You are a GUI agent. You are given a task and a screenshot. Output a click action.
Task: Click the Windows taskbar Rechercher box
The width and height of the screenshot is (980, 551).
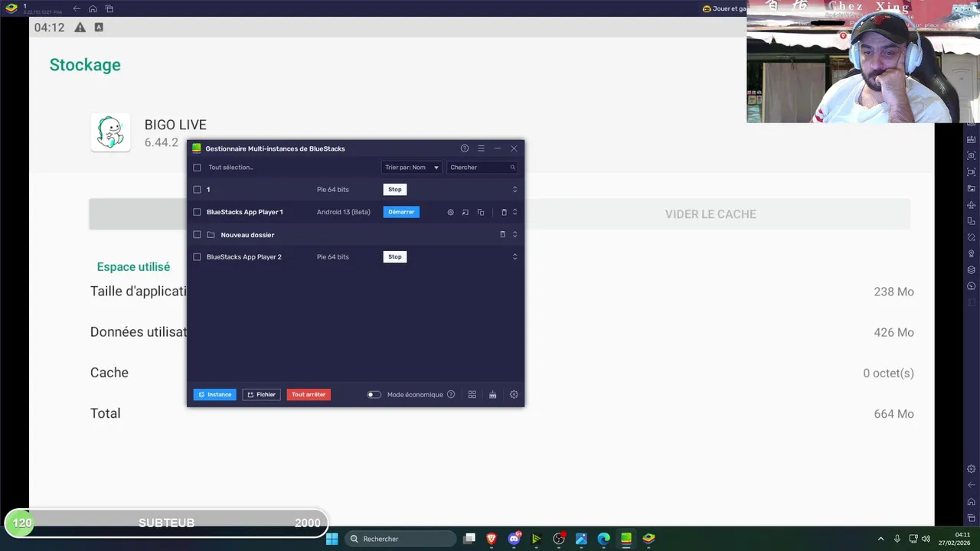click(400, 539)
